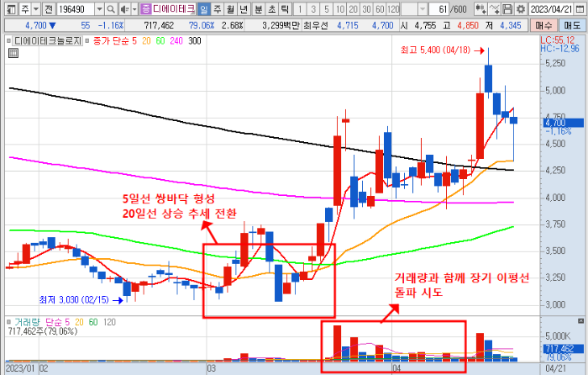The width and height of the screenshot is (588, 375).
Task: Click the floppy disk save icon
Action: click(x=507, y=9)
